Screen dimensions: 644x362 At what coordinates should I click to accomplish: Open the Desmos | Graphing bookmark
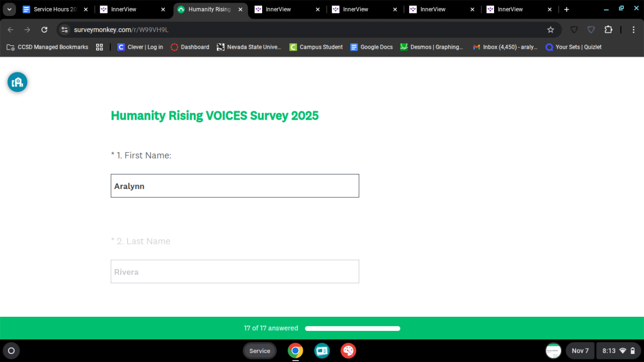click(x=432, y=47)
